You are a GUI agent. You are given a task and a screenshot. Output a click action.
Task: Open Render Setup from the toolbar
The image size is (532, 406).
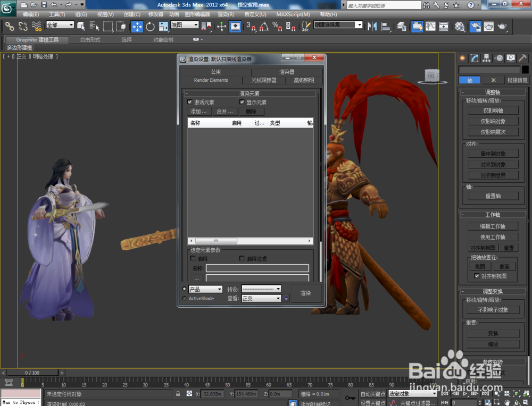coord(475,27)
